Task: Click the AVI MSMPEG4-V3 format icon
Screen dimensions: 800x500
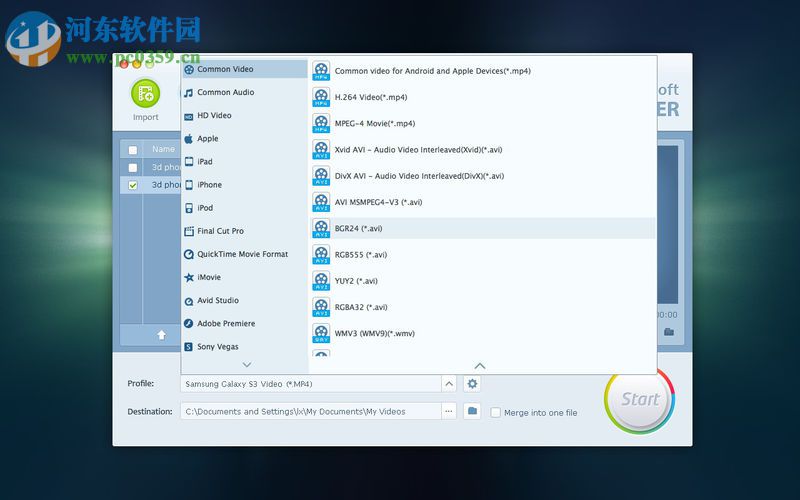Action: (x=321, y=202)
